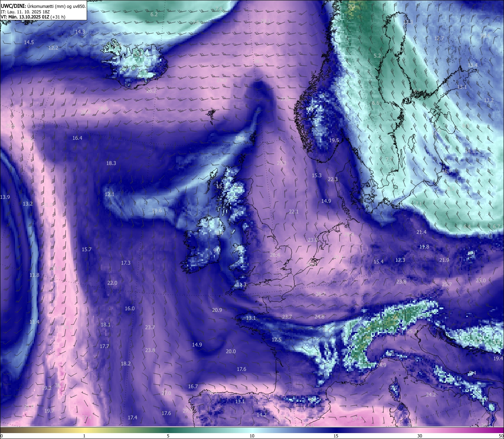Select the 22.3 value label

333,180
